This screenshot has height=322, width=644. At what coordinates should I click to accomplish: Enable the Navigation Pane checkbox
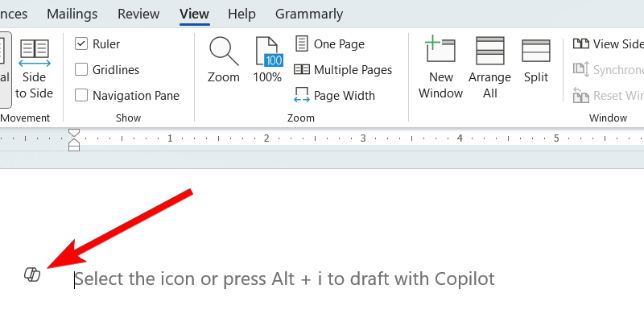point(81,95)
